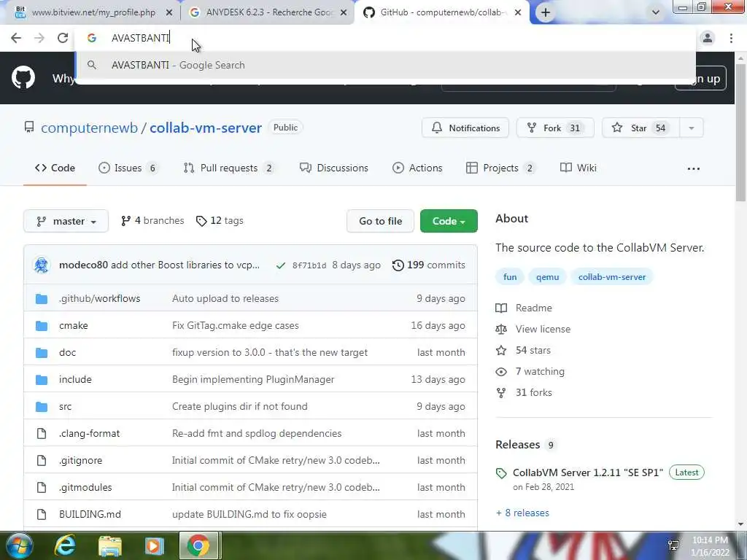747x560 pixels.
Task: Open the master branch dropdown
Action: coord(66,221)
